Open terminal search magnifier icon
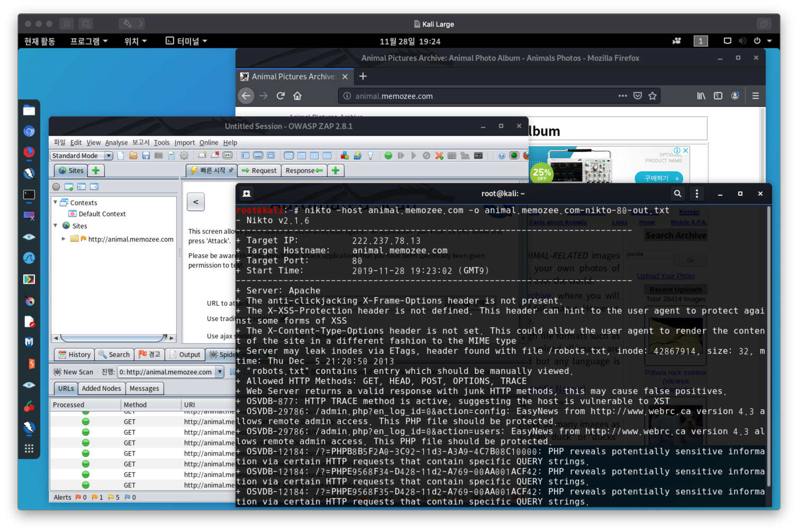Screen dimensions: 798x532 [677, 194]
